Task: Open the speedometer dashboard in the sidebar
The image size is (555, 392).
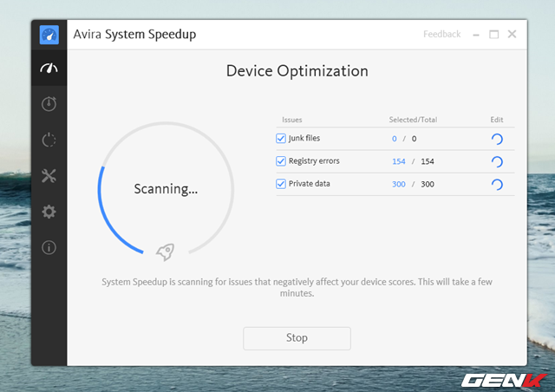Action: (x=49, y=69)
